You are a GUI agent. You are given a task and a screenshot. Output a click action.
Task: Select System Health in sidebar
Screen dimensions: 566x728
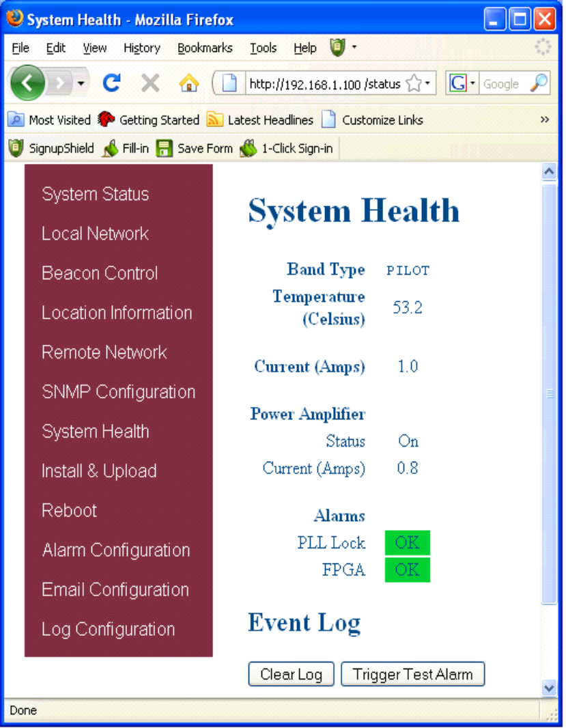pos(95,431)
